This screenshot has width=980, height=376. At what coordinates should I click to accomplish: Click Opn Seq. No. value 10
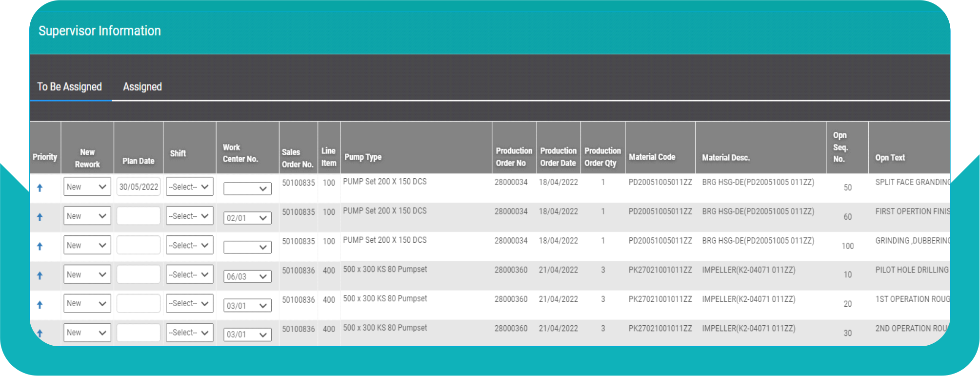[848, 274]
